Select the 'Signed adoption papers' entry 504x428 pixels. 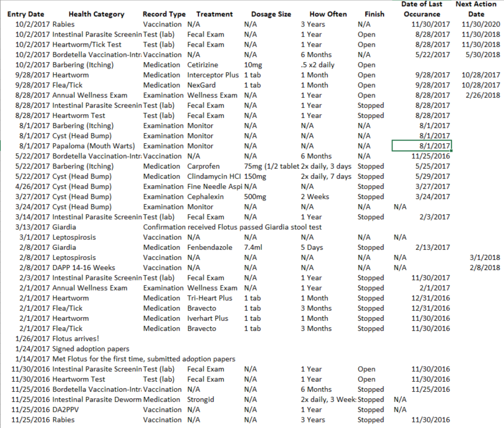pyautogui.click(x=91, y=349)
